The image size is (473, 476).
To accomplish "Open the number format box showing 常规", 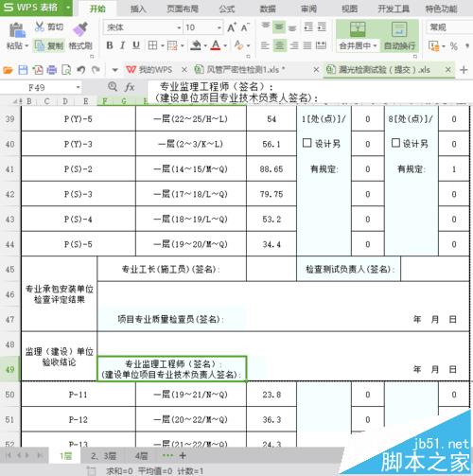I will [x=449, y=27].
